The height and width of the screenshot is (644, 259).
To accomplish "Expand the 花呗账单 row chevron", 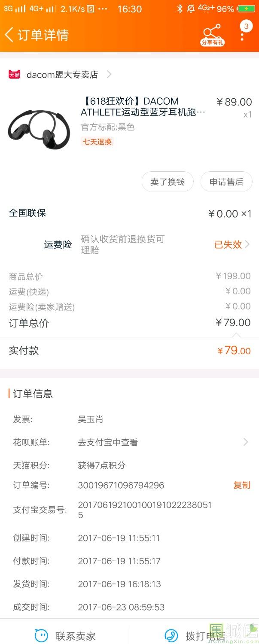I will [246, 442].
